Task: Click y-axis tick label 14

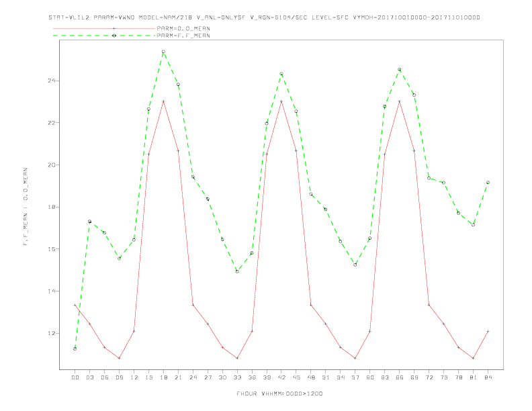Action: click(52, 291)
